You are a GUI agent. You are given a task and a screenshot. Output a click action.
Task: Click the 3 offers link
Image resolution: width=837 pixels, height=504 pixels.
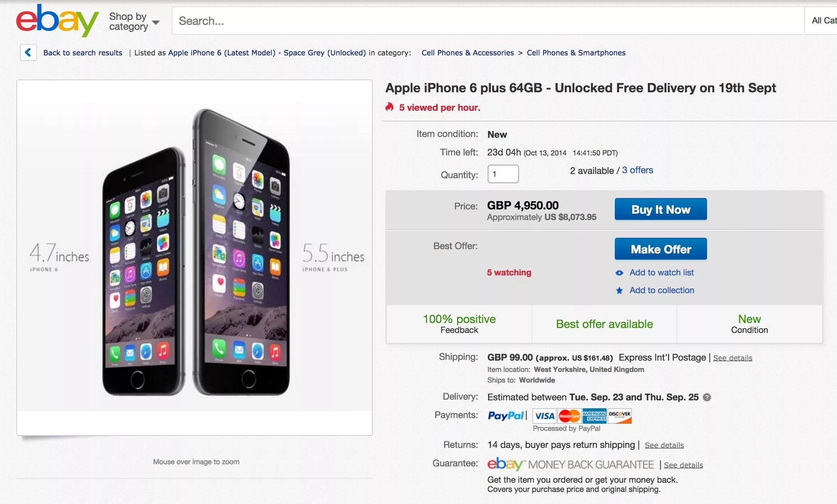638,170
